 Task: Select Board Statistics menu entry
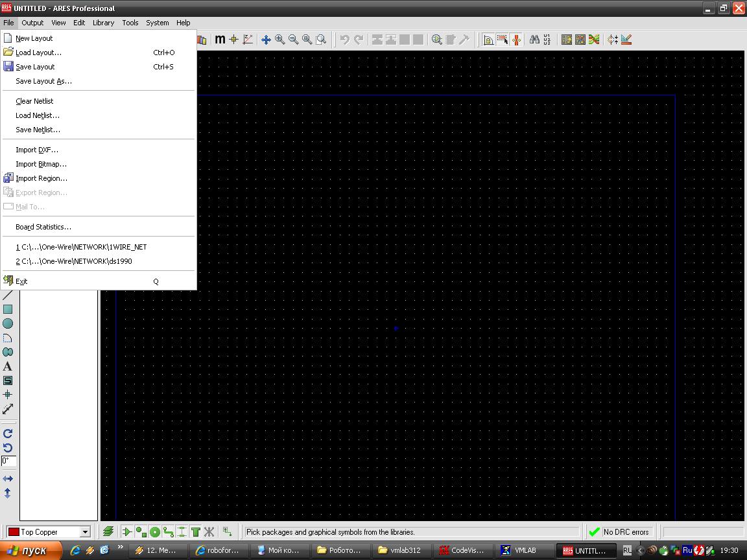(43, 227)
